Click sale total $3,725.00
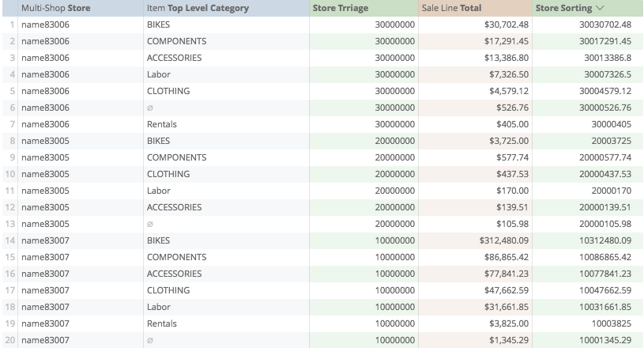The image size is (644, 348). pos(509,141)
